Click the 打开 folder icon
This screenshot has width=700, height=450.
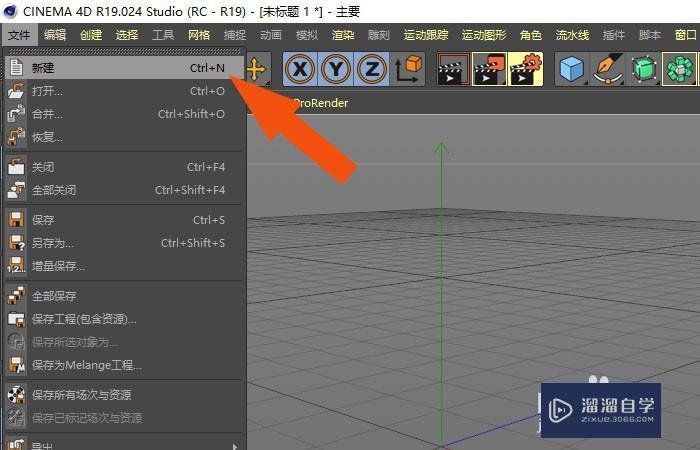coord(16,91)
